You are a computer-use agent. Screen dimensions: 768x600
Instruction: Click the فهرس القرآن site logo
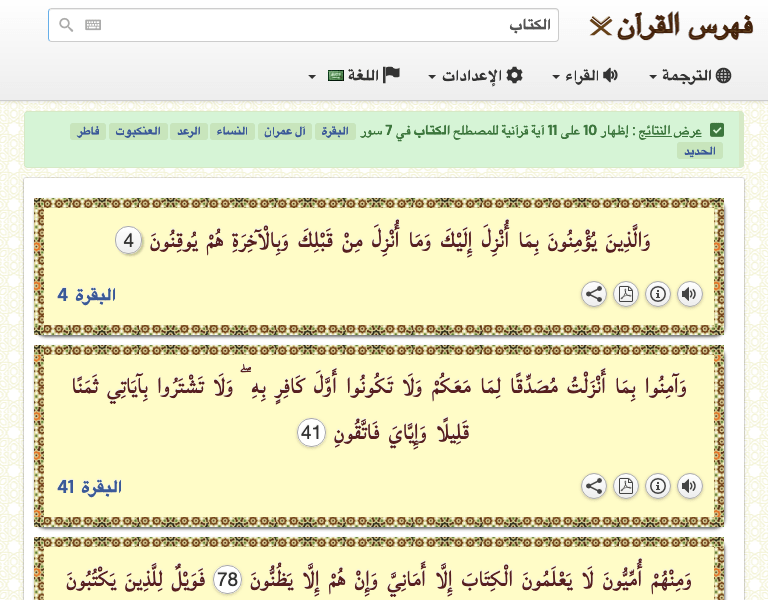672,26
